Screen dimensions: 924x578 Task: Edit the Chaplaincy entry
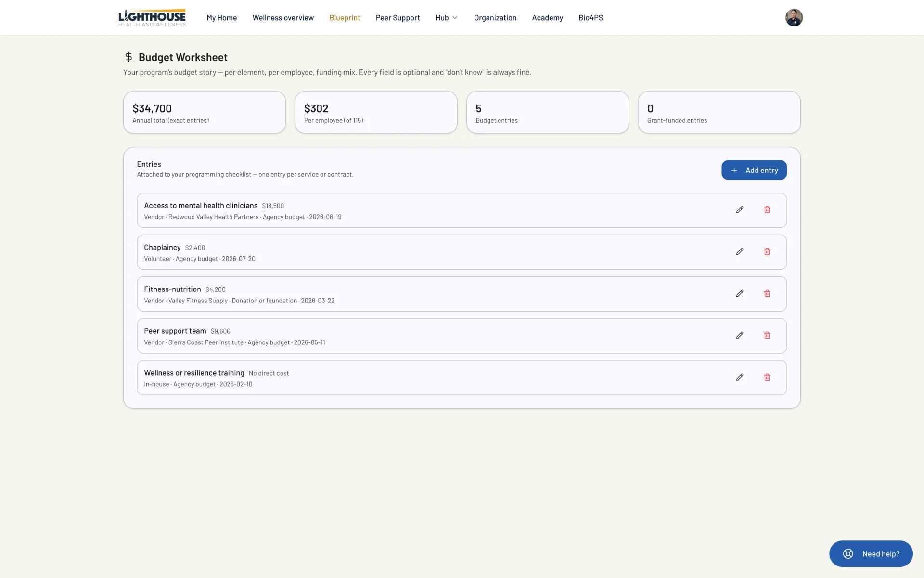click(740, 252)
